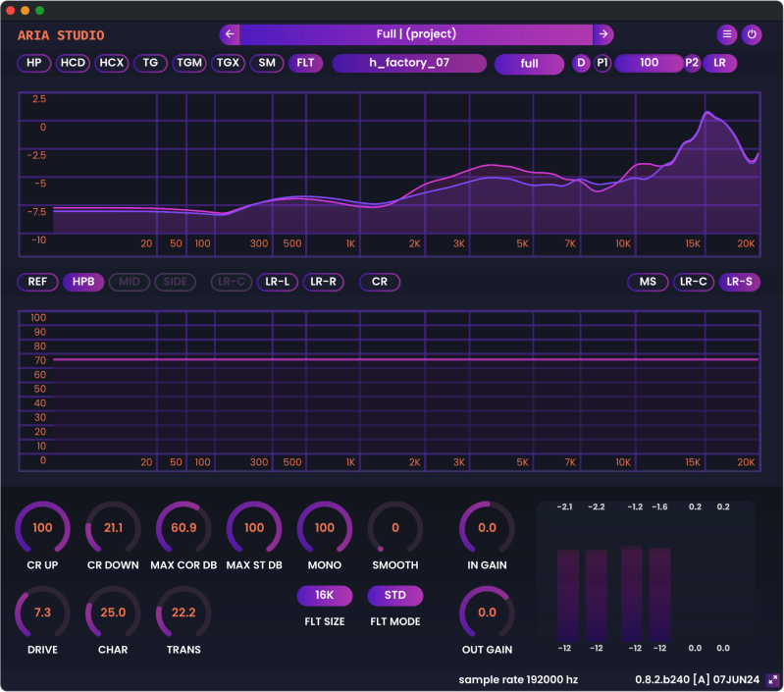Image resolution: width=784 pixels, height=692 pixels.
Task: Select the LR-L view
Action: click(278, 282)
